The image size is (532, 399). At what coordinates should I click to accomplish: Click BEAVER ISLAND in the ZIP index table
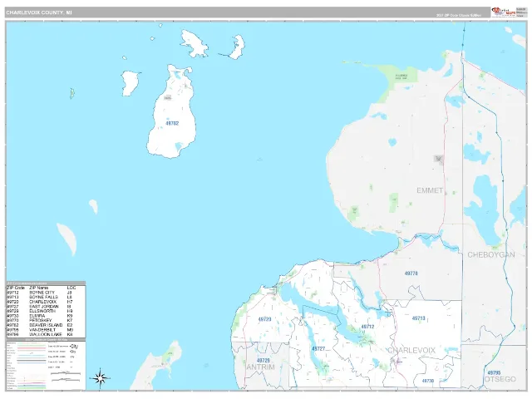[46, 325]
